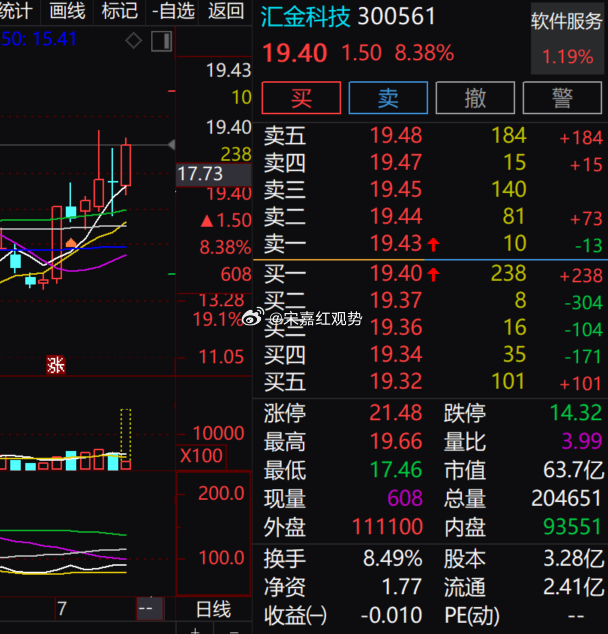
Task: Select 卖四 price 19.47
Action: tap(396, 163)
